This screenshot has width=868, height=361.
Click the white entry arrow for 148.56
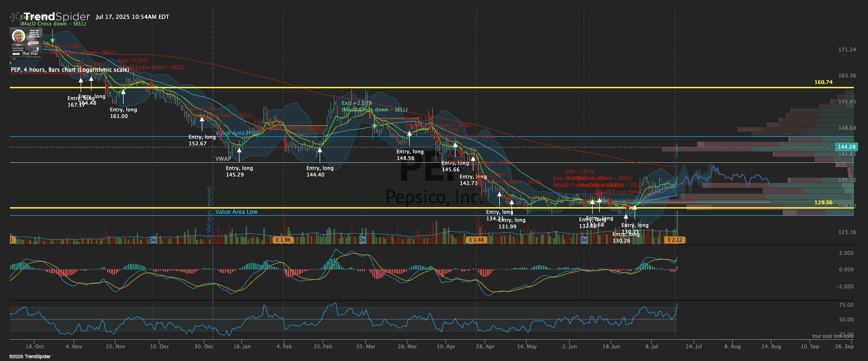pyautogui.click(x=409, y=138)
